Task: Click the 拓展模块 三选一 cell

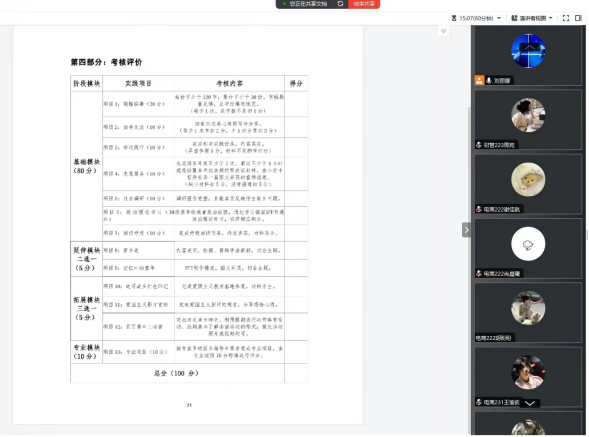Action: pos(86,308)
